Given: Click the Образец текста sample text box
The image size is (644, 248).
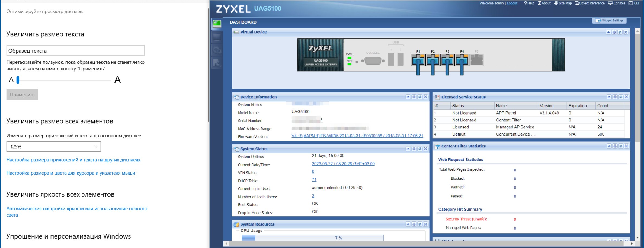Looking at the screenshot, I should 75,50.
